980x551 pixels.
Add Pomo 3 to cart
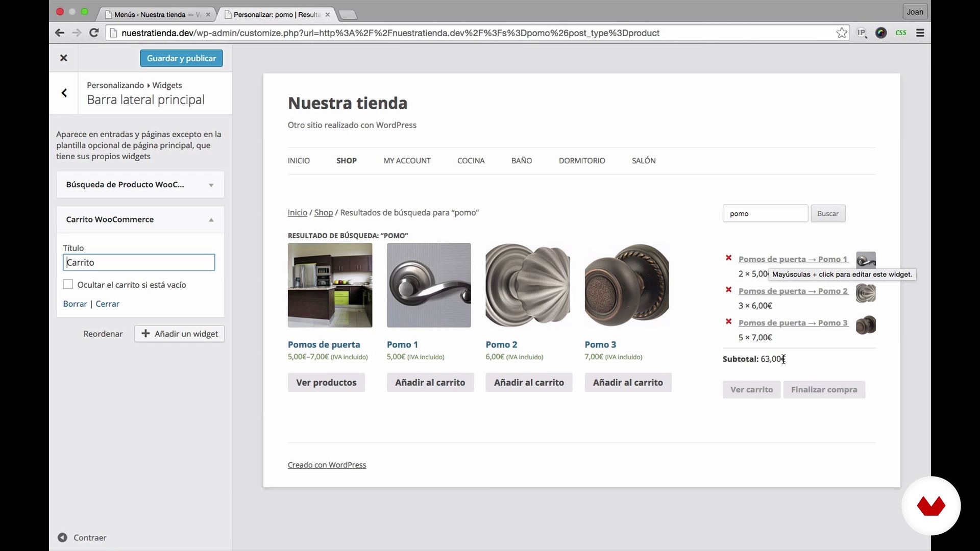(x=628, y=382)
